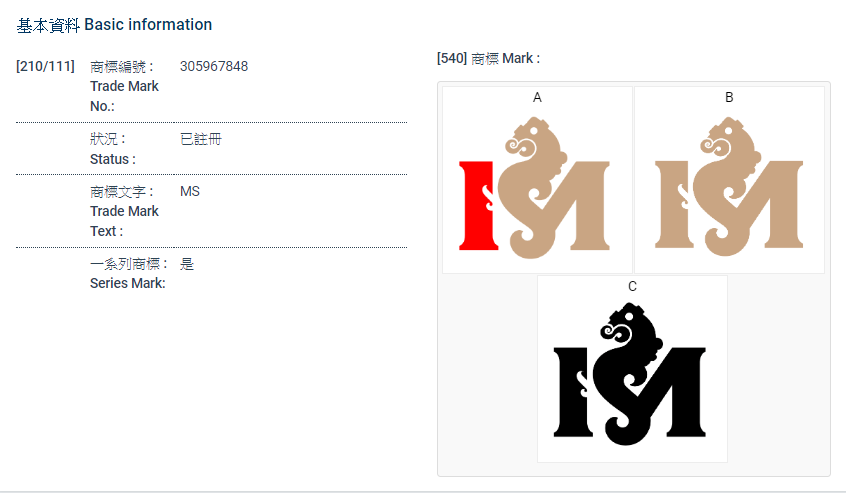Click the "Series Mark:" field label
846x493 pixels.
click(128, 283)
